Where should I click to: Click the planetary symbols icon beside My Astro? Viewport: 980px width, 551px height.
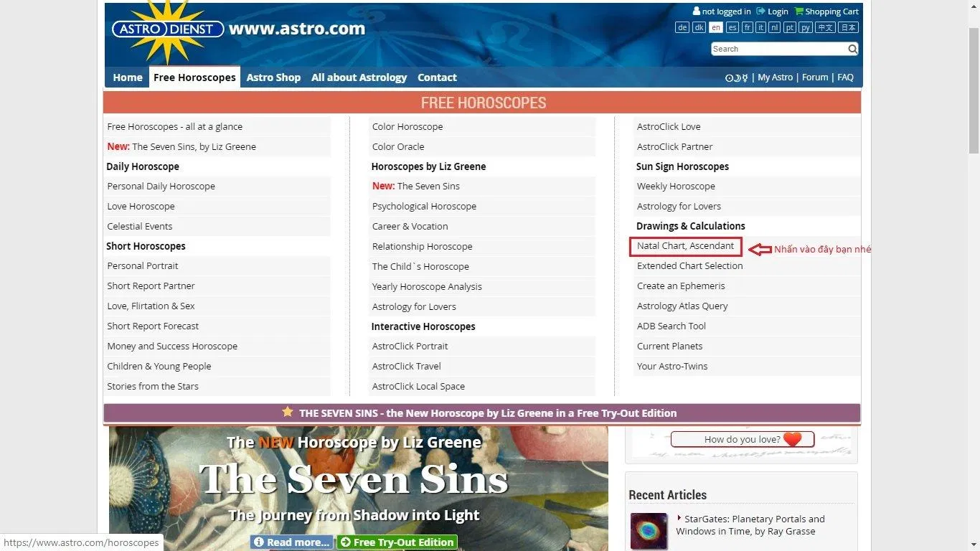[736, 77]
